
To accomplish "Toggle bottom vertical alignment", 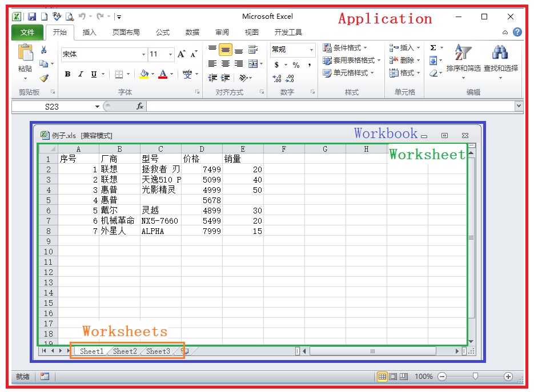I will pos(239,50).
